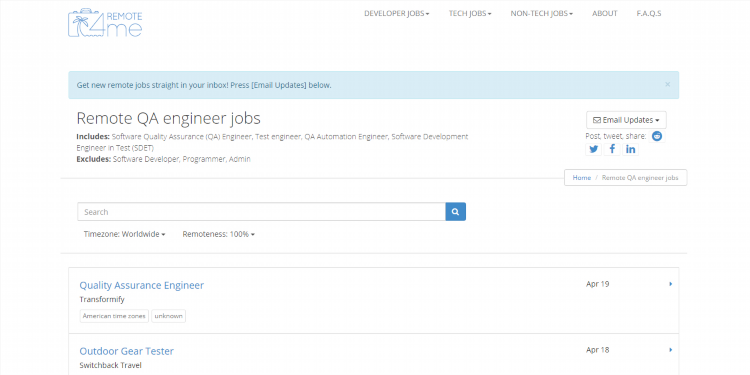
Task: Open the Non-Tech Jobs menu
Action: pyautogui.click(x=541, y=13)
